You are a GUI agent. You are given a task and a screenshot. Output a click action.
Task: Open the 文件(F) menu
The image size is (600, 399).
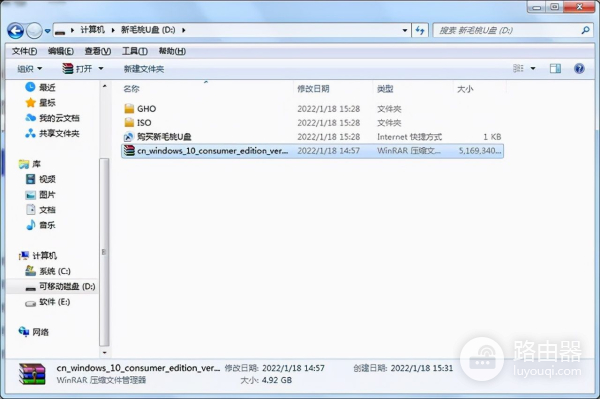24,51
